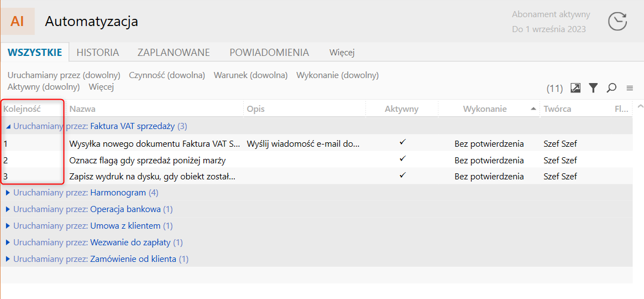Click the Uruchamiany przez (dowolny) filter
The image size is (644, 299).
click(64, 75)
